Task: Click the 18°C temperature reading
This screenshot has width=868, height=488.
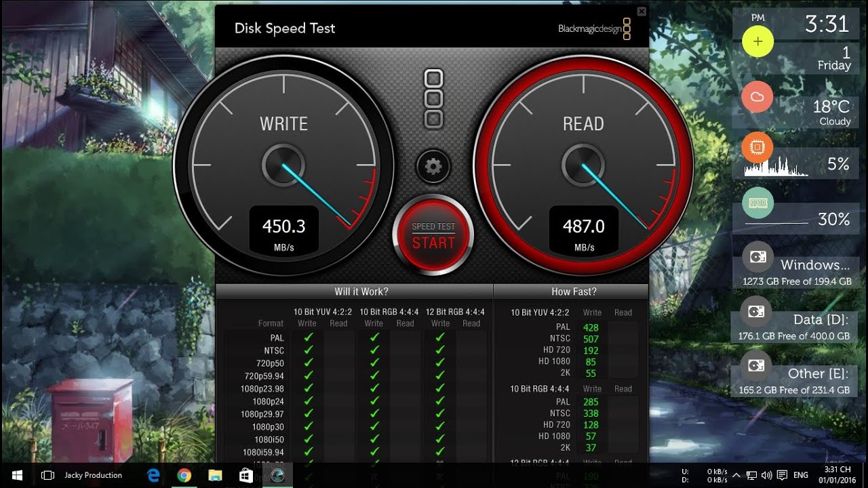Action: tap(831, 106)
